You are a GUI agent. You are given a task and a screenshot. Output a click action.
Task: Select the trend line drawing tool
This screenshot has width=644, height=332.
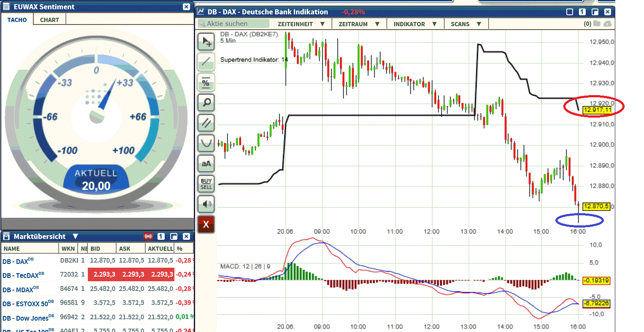click(x=206, y=62)
